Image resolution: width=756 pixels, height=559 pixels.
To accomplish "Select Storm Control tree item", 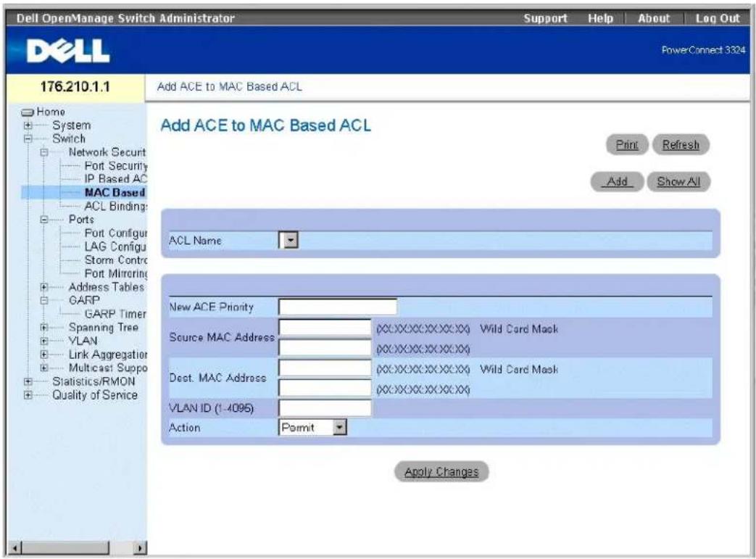I will [x=116, y=260].
